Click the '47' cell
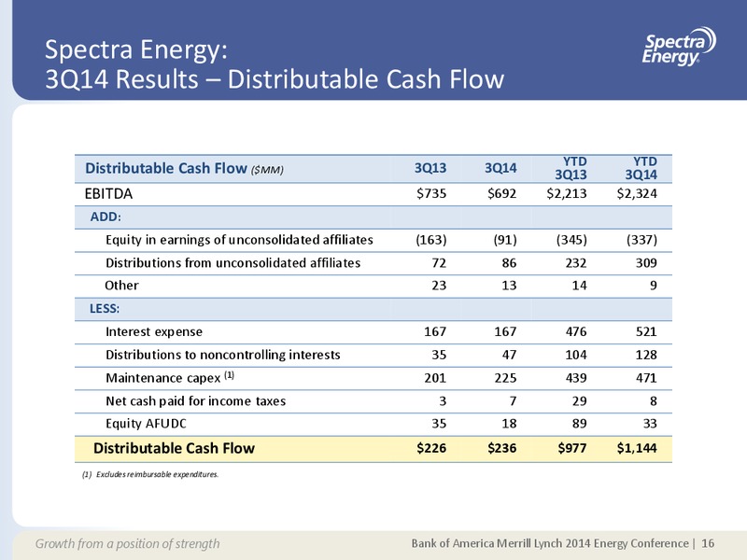The width and height of the screenshot is (747, 560). (509, 355)
